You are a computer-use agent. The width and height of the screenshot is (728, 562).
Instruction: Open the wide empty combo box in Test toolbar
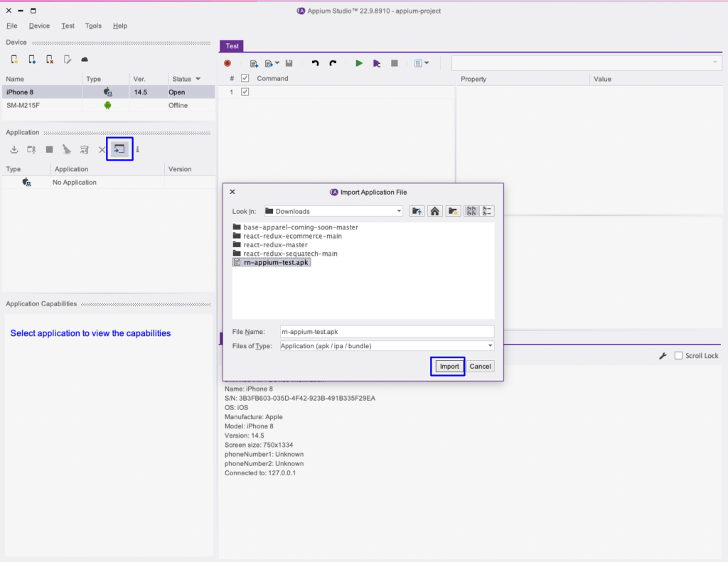[587, 63]
